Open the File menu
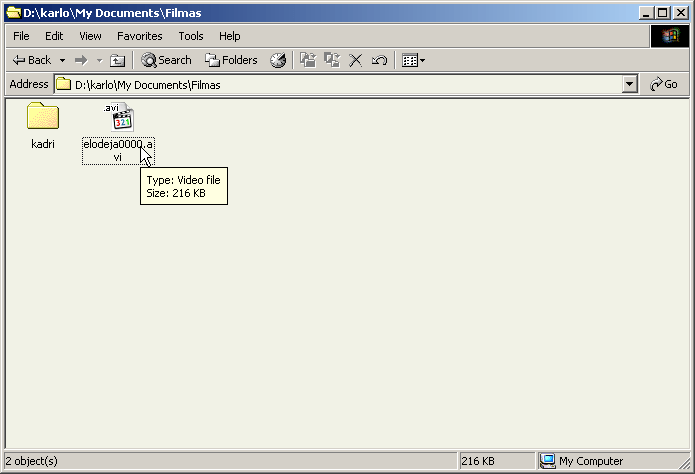This screenshot has height=474, width=695. [x=21, y=36]
